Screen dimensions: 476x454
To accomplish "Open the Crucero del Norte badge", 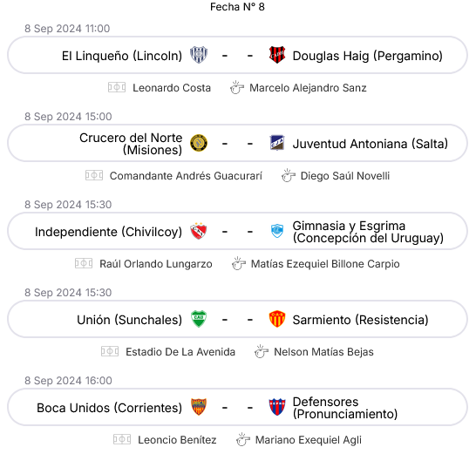I will 199,143.
